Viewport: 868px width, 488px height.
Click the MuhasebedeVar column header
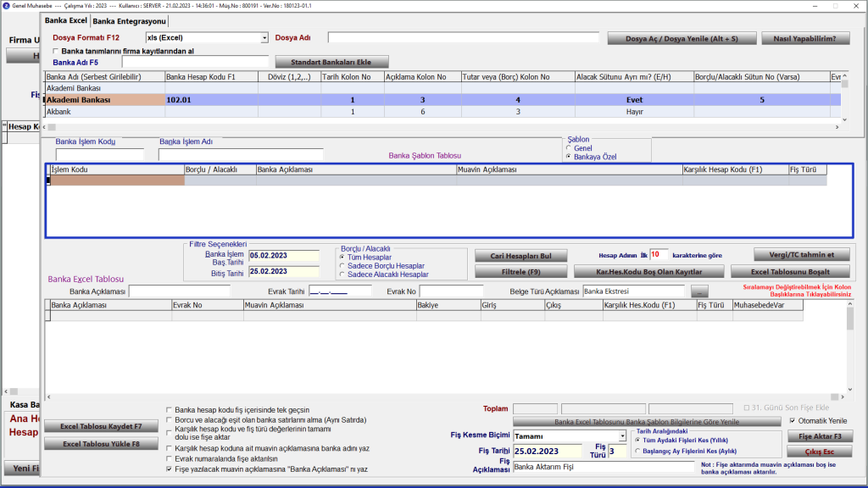coord(768,305)
